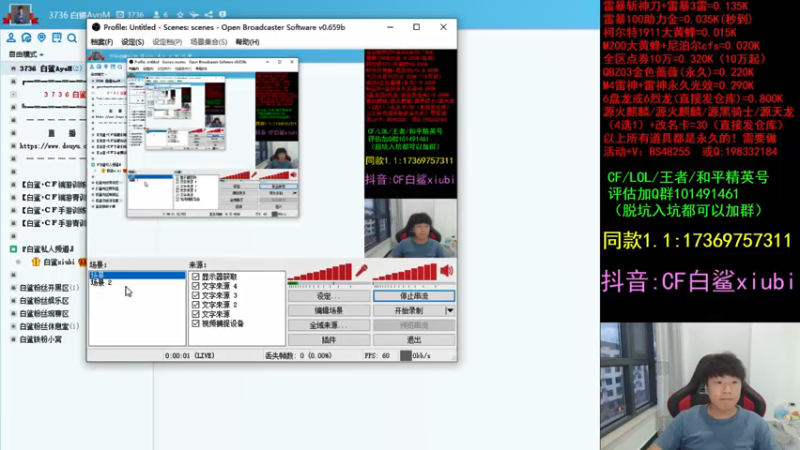Image resolution: width=800 pixels, height=450 pixels.
Task: Click the 开始录制 button
Action: point(409,310)
